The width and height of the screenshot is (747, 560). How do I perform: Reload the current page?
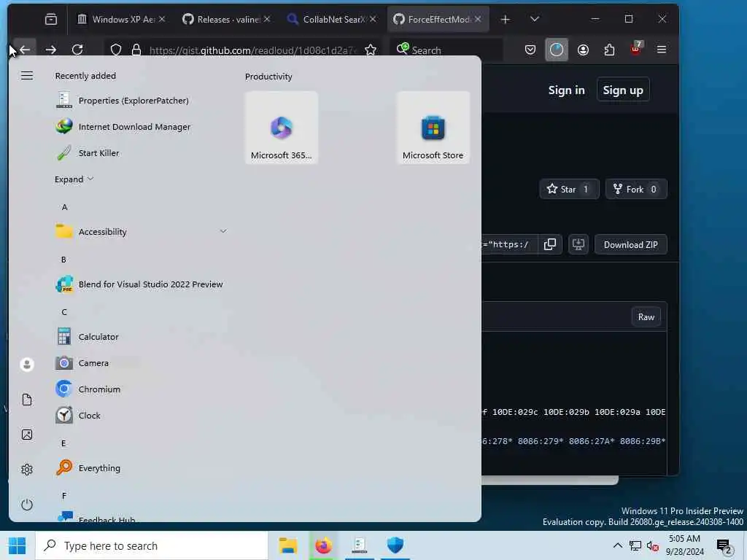[77, 50]
